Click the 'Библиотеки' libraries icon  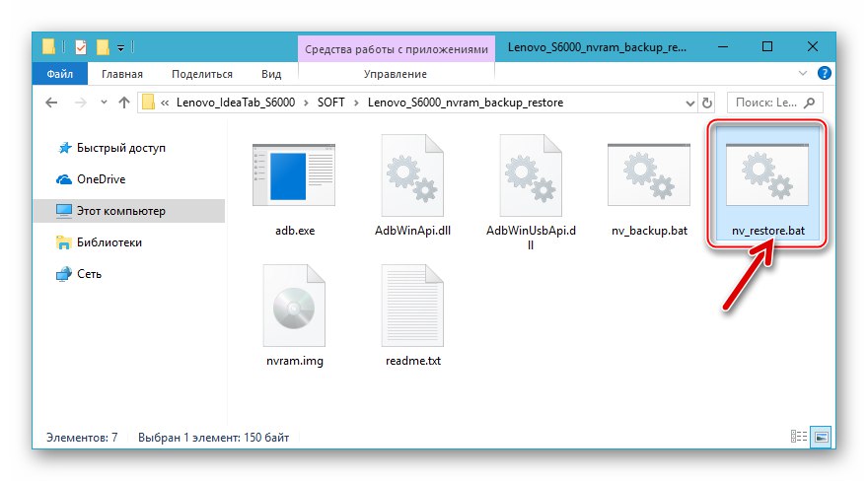pos(64,242)
